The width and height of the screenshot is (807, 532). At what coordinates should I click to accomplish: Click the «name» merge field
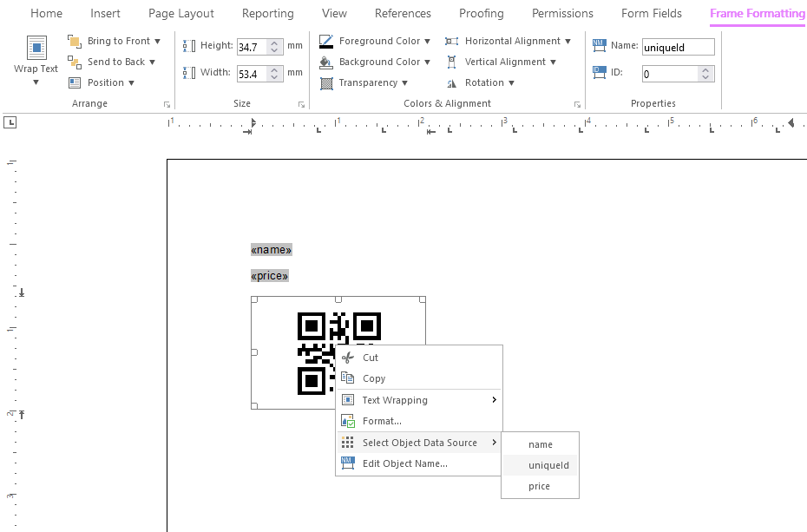click(x=272, y=250)
